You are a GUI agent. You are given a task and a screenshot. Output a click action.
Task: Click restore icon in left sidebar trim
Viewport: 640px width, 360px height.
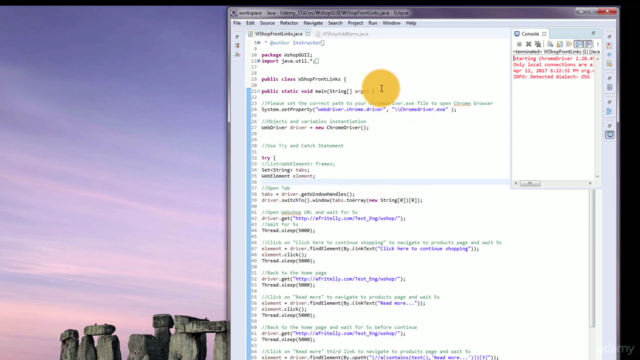(237, 37)
